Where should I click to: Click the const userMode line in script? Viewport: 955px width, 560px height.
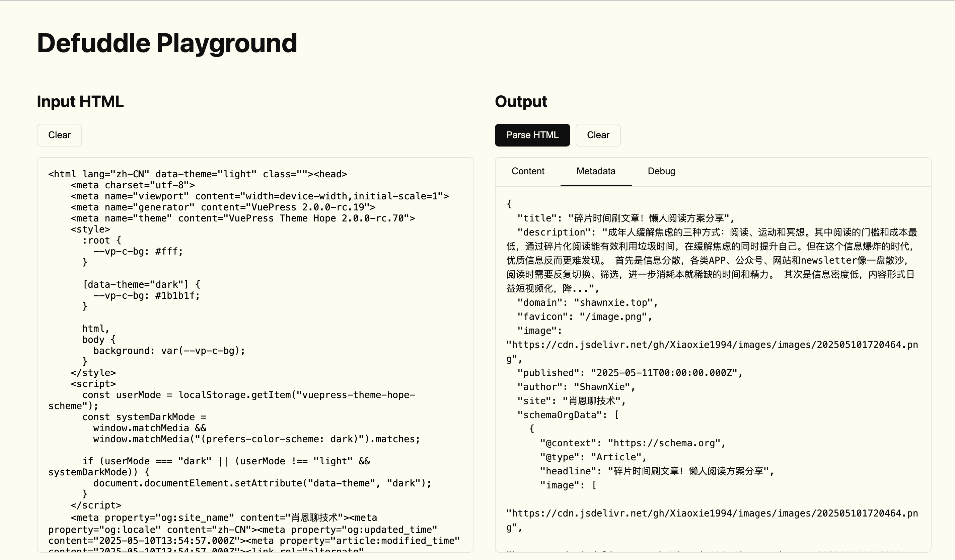(248, 395)
